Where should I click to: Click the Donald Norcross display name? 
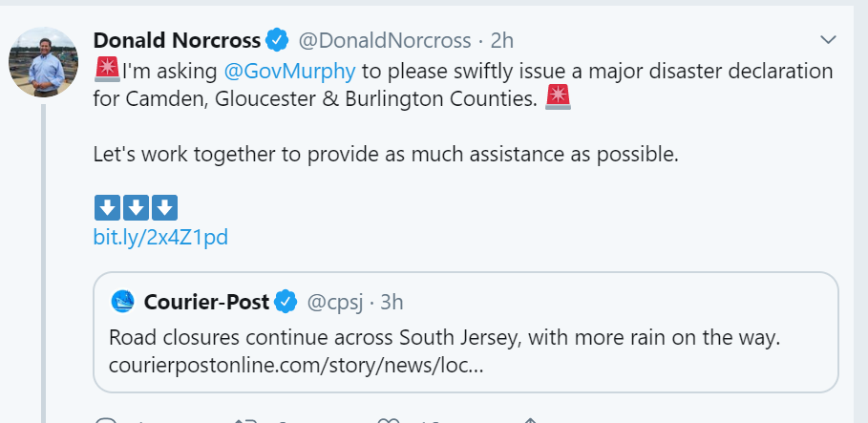pos(177,40)
